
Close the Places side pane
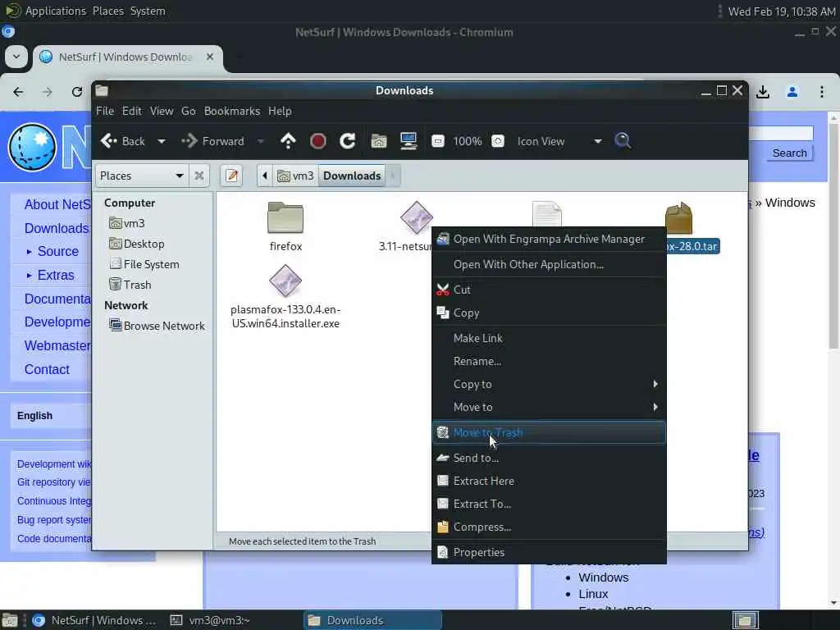pyautogui.click(x=199, y=176)
